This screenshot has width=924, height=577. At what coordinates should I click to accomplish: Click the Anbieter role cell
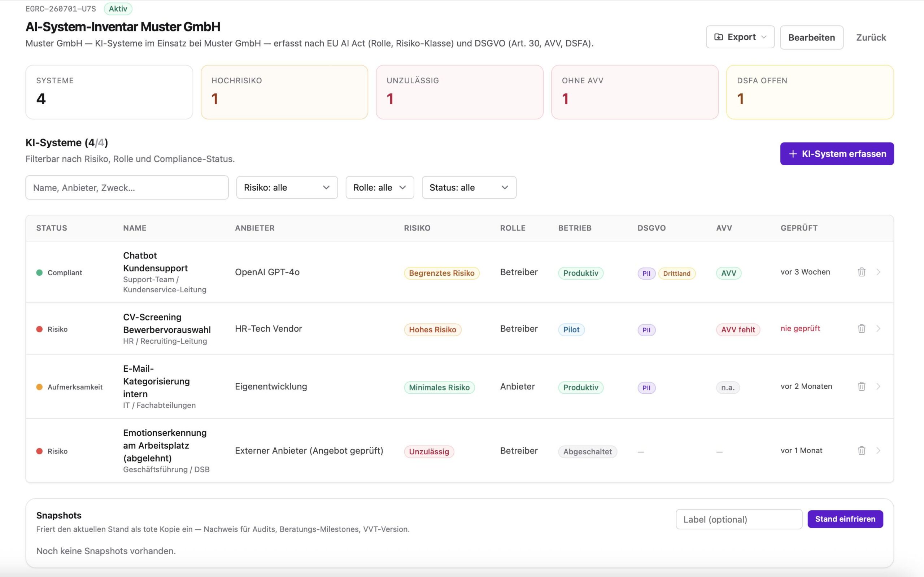point(518,386)
